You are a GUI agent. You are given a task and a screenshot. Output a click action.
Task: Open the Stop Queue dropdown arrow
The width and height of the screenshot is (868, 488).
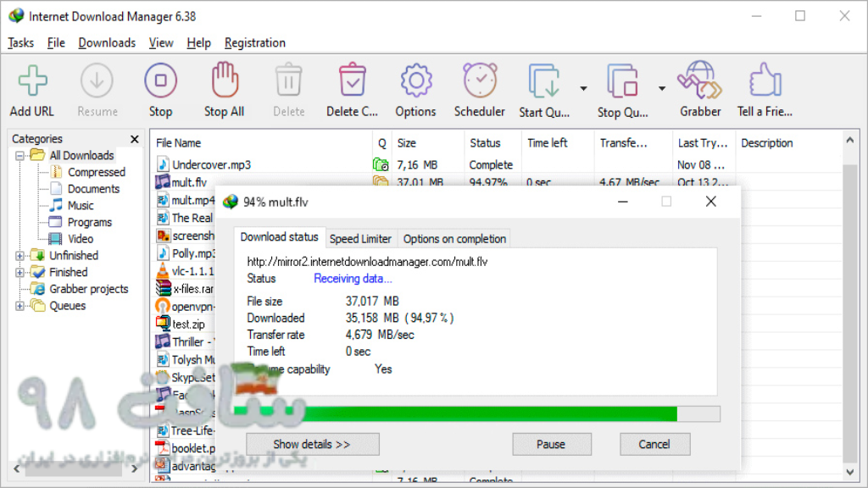[662, 88]
